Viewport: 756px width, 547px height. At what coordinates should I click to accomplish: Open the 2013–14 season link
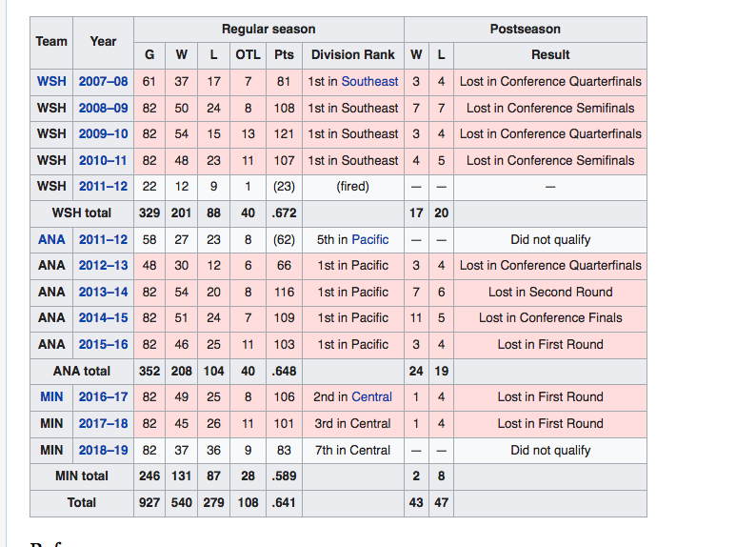click(x=103, y=293)
